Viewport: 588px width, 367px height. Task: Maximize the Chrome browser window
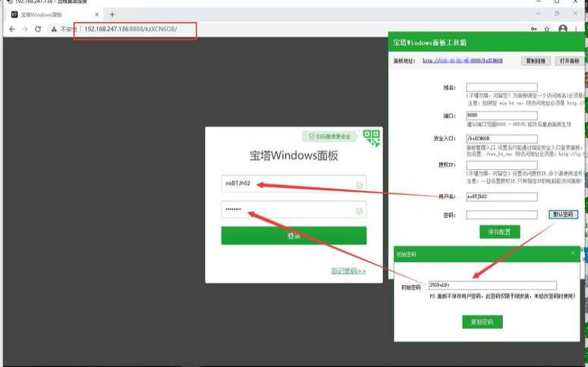point(557,14)
